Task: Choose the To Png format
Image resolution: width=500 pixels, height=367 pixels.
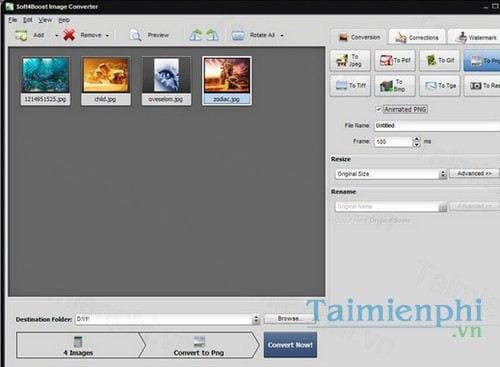Action: click(x=482, y=60)
